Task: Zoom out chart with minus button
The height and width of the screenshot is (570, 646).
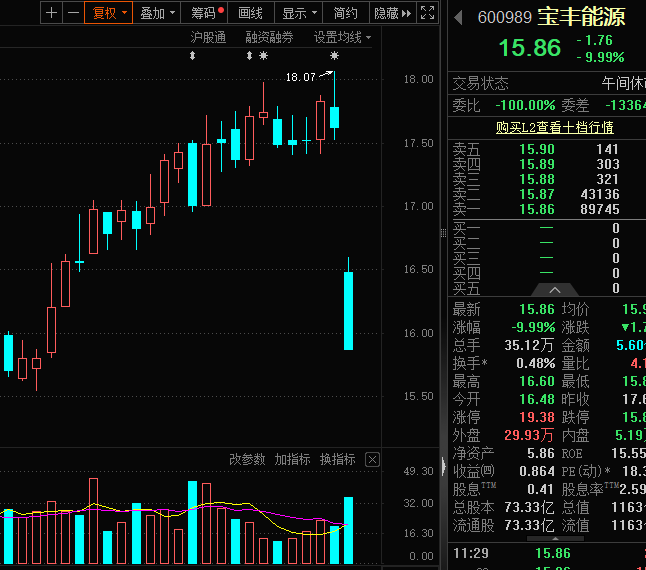Action: click(x=73, y=13)
